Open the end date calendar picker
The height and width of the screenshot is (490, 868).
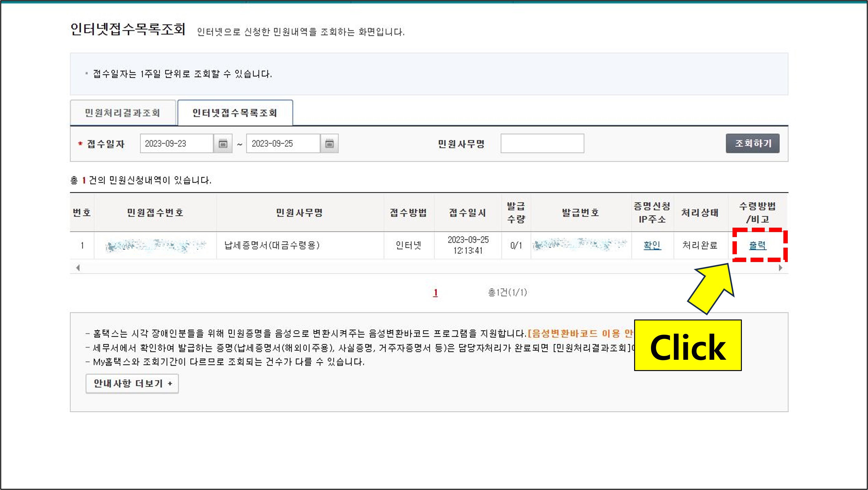[329, 144]
